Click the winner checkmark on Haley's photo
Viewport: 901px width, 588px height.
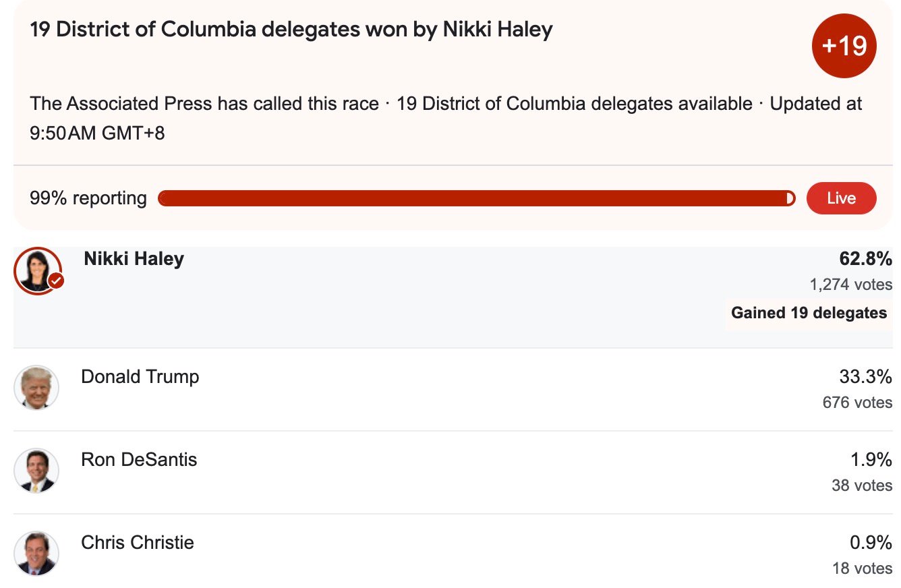pos(57,281)
